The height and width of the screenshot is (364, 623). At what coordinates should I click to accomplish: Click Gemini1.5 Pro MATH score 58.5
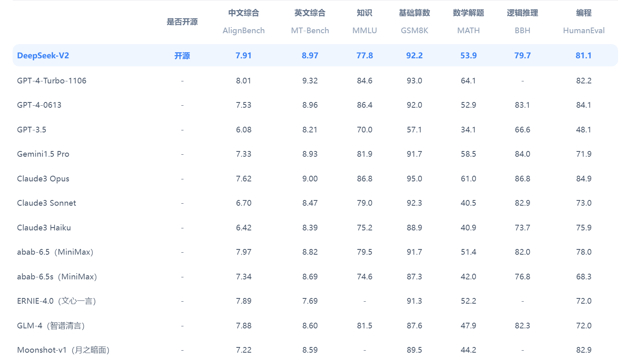tap(468, 154)
